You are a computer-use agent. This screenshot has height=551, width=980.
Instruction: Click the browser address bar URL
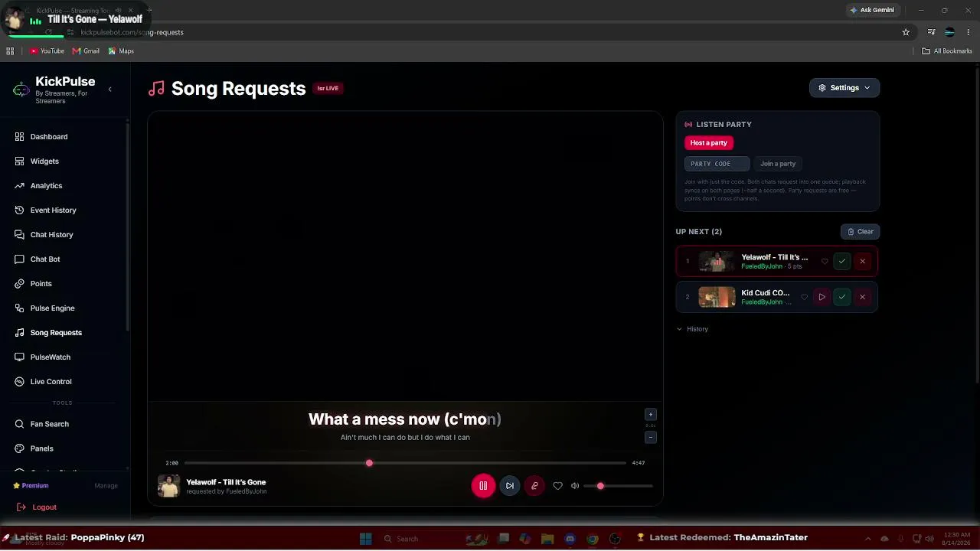coord(132,32)
